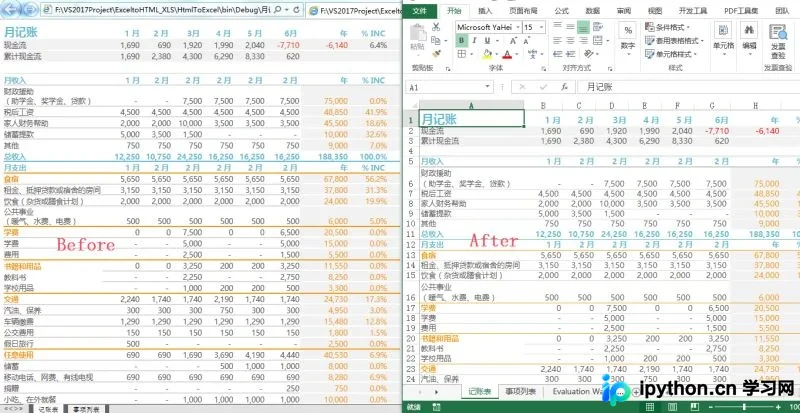Open the Font Color dropdown arrow
This screenshot has height=413, width=800.
point(517,54)
